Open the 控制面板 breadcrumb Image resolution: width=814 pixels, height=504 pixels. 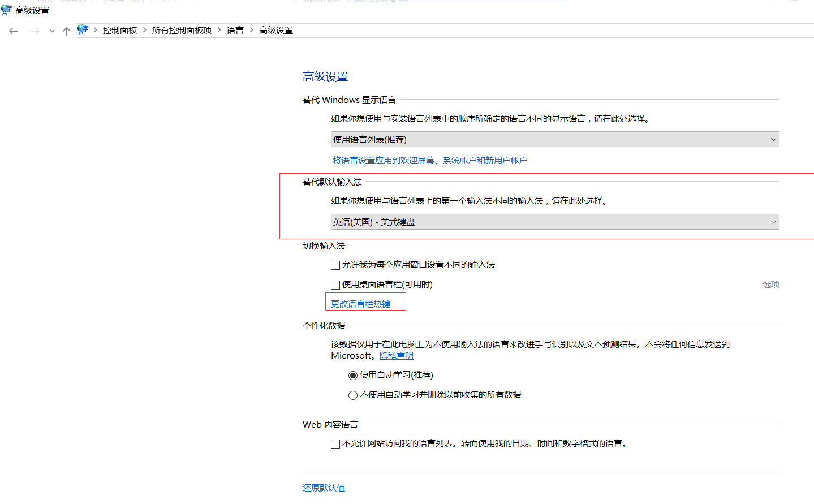click(120, 31)
